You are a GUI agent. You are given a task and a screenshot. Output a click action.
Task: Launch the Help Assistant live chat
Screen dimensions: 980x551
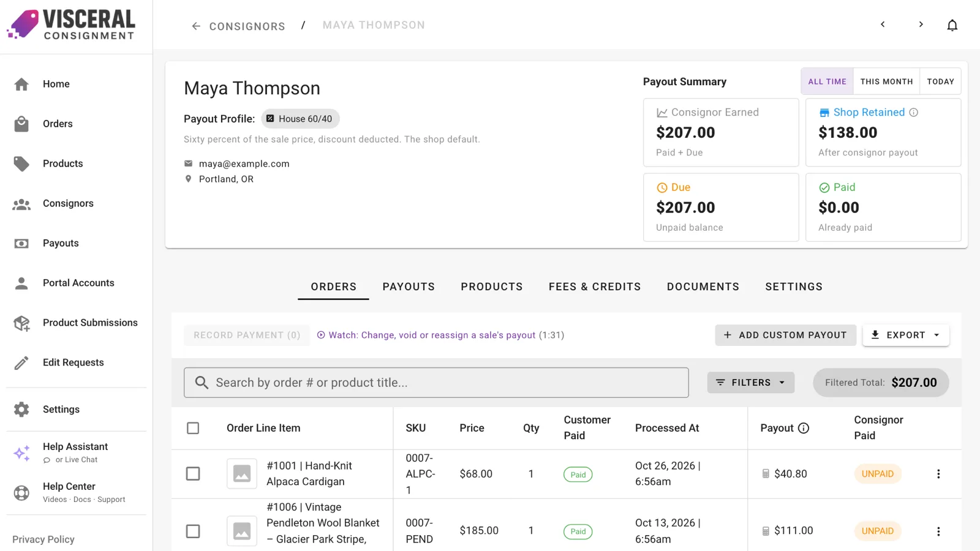point(76,452)
